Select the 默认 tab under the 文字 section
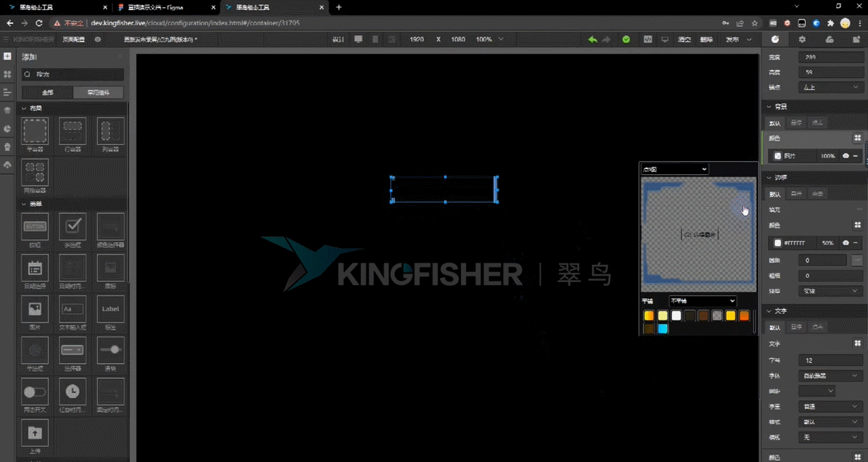Viewport: 868px width, 462px height. pos(775,328)
